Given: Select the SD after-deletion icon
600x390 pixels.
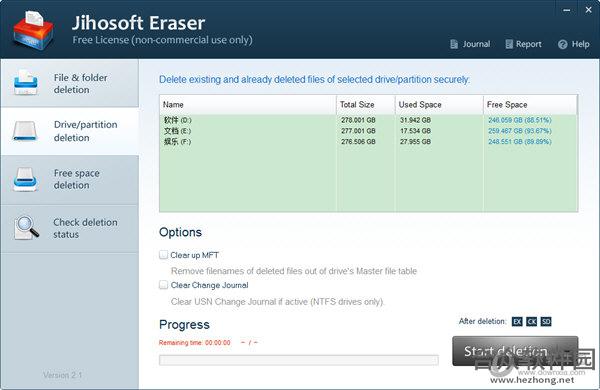Looking at the screenshot, I should click(x=546, y=321).
